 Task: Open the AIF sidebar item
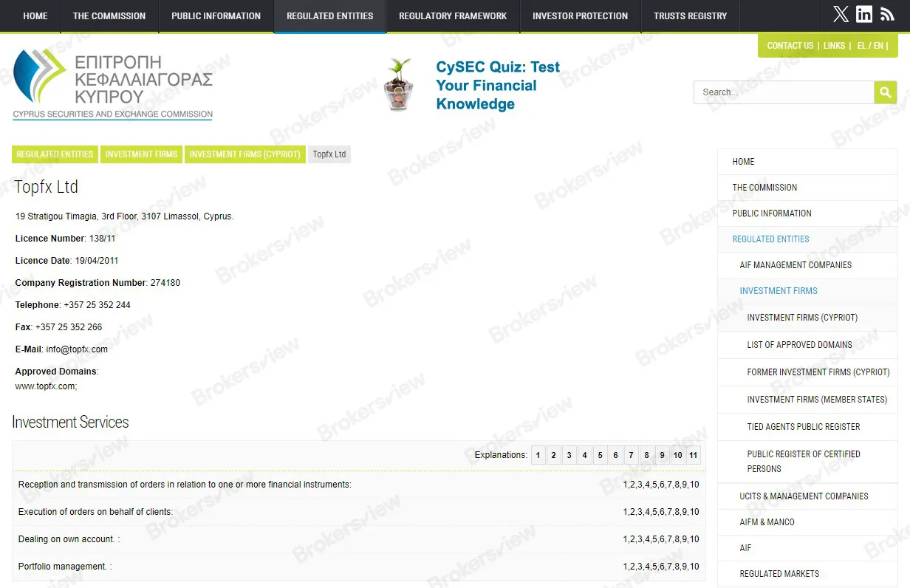[807, 548]
